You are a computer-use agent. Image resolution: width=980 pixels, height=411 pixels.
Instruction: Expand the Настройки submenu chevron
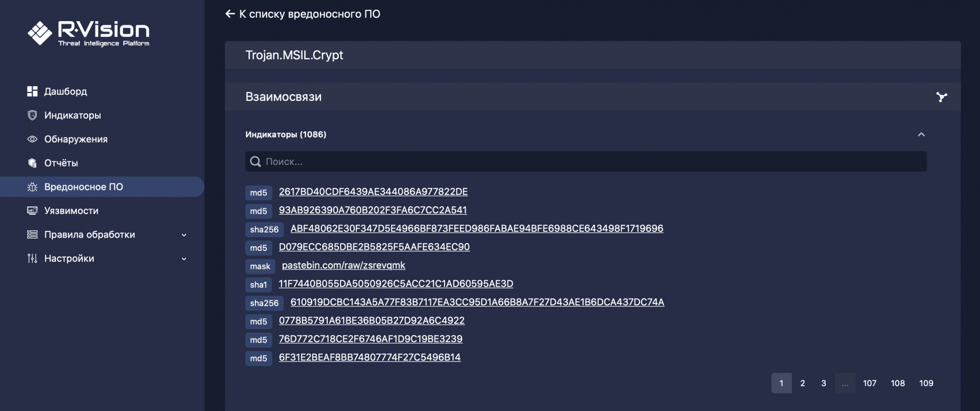tap(184, 259)
